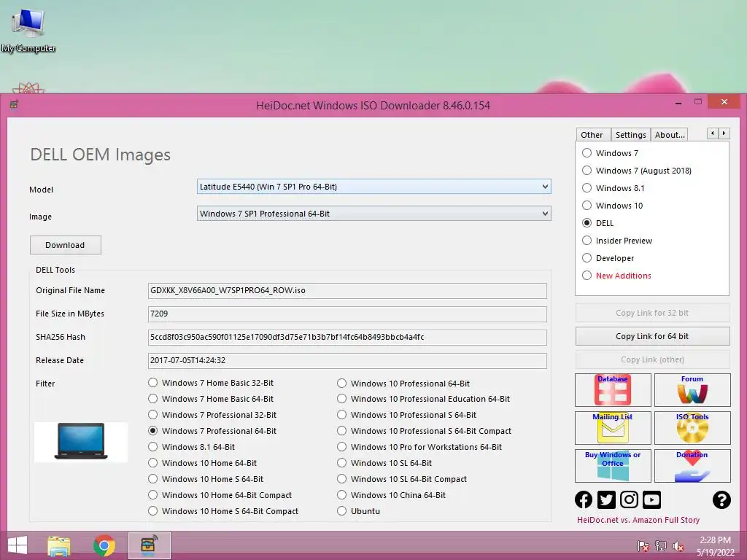Click the Copy Link (other) button
Viewport: 747px width, 560px height.
point(652,359)
